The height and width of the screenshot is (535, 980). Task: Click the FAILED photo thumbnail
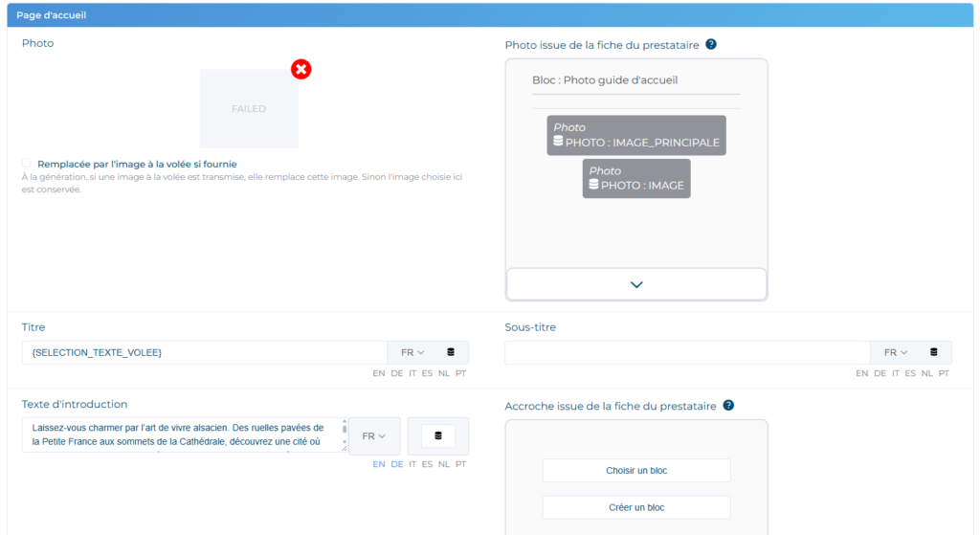coord(249,109)
